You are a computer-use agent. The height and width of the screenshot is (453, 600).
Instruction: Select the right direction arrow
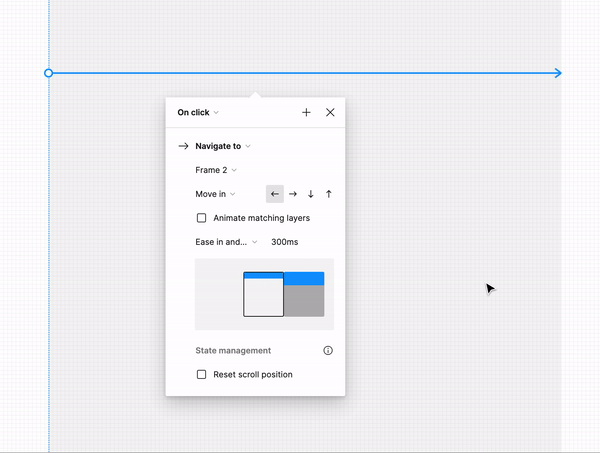(293, 194)
